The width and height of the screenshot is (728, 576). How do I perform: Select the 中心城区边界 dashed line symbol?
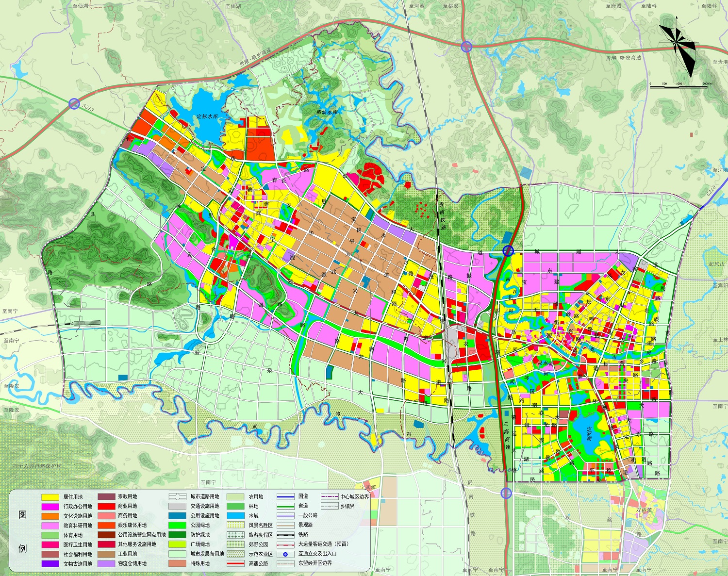click(x=330, y=496)
